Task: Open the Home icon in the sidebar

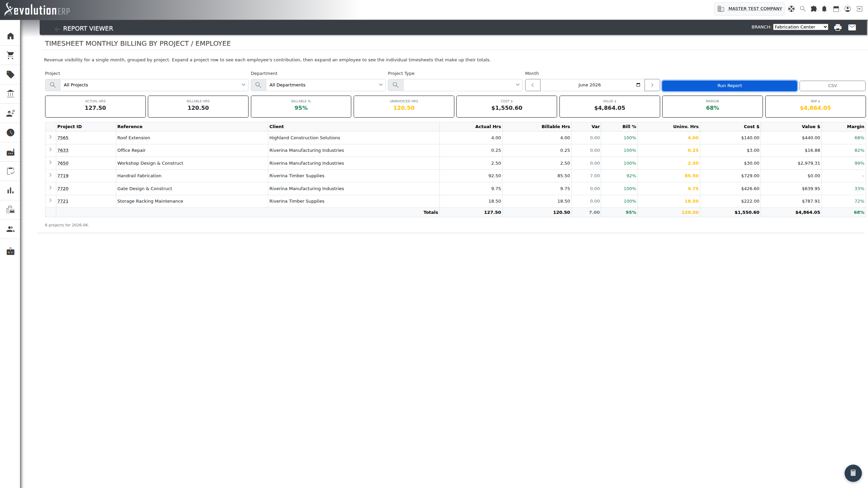Action: (x=11, y=36)
